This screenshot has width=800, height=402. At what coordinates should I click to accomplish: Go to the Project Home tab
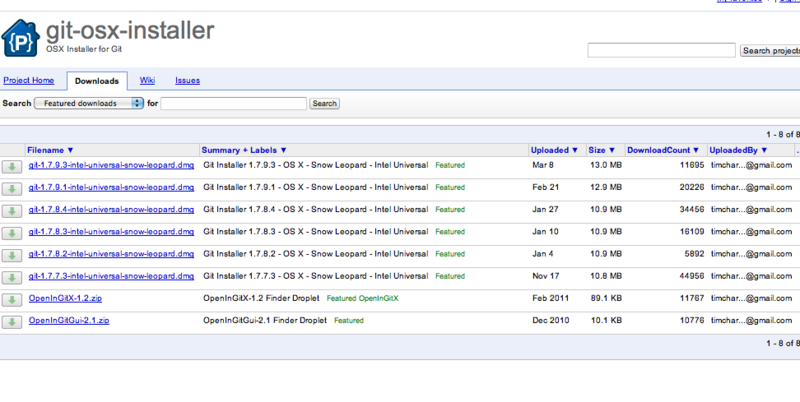click(x=29, y=81)
